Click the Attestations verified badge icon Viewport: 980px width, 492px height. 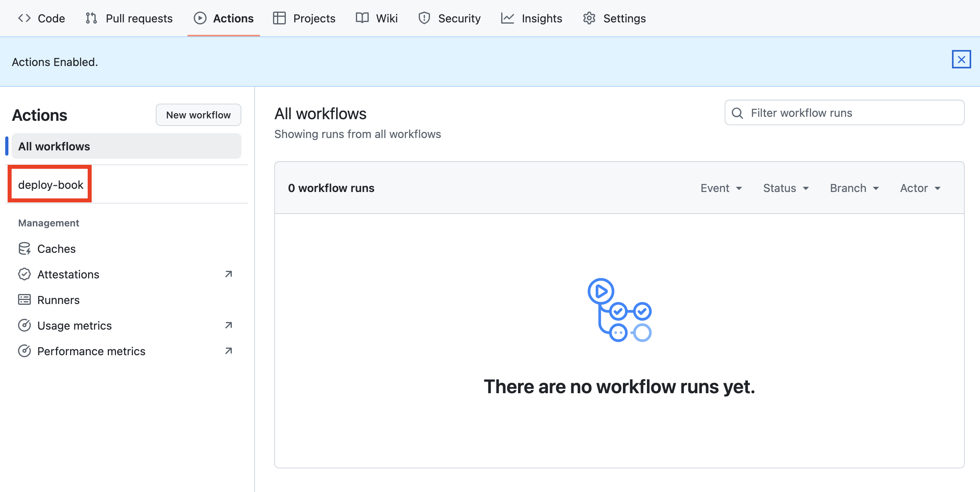[24, 274]
